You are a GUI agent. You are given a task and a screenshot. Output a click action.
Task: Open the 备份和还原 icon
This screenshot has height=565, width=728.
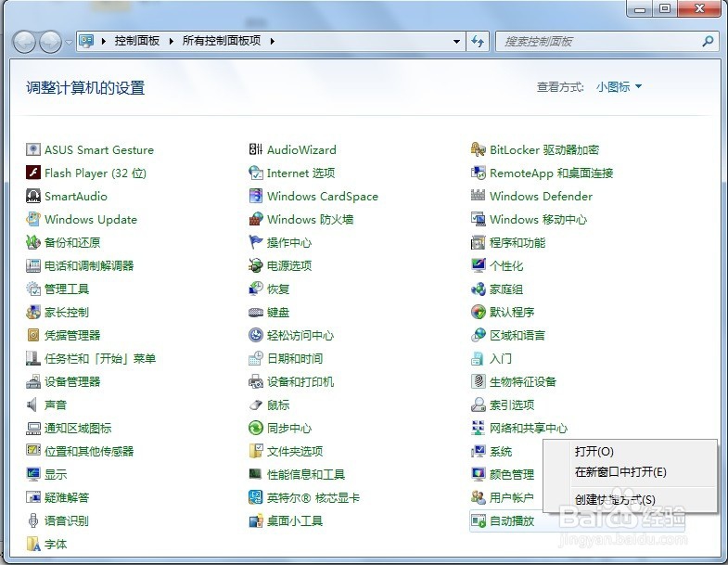(x=33, y=242)
